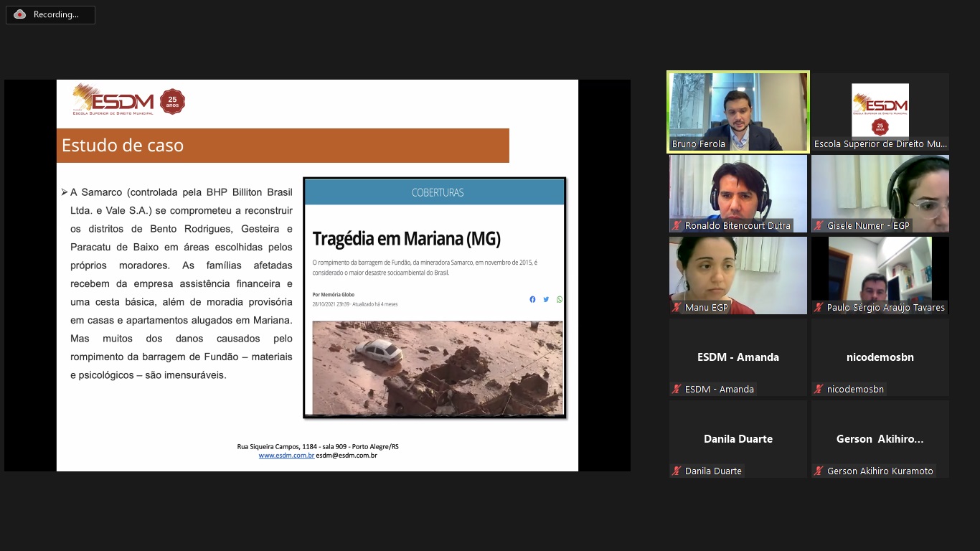Select Escola Superior de Direito Municipal tile
The image size is (980, 551).
coord(880,112)
